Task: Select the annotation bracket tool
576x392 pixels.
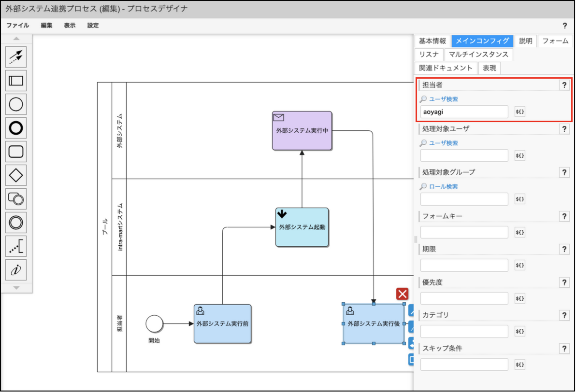Action: pos(16,246)
